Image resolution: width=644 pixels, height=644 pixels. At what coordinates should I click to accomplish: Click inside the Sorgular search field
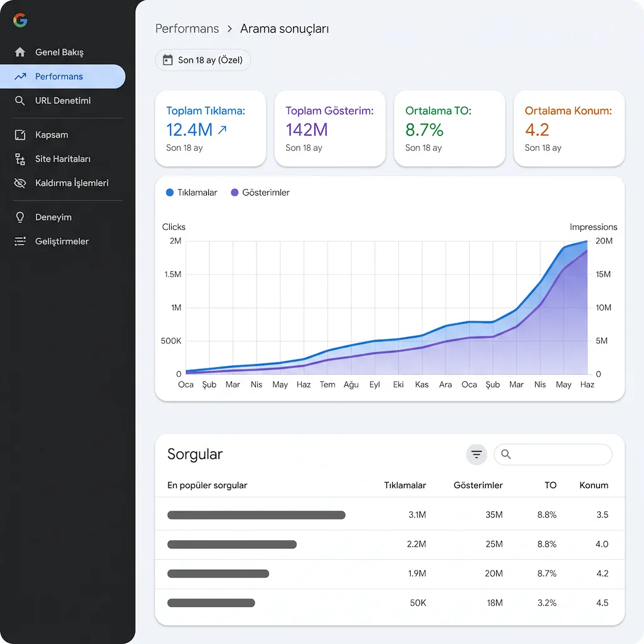click(553, 454)
